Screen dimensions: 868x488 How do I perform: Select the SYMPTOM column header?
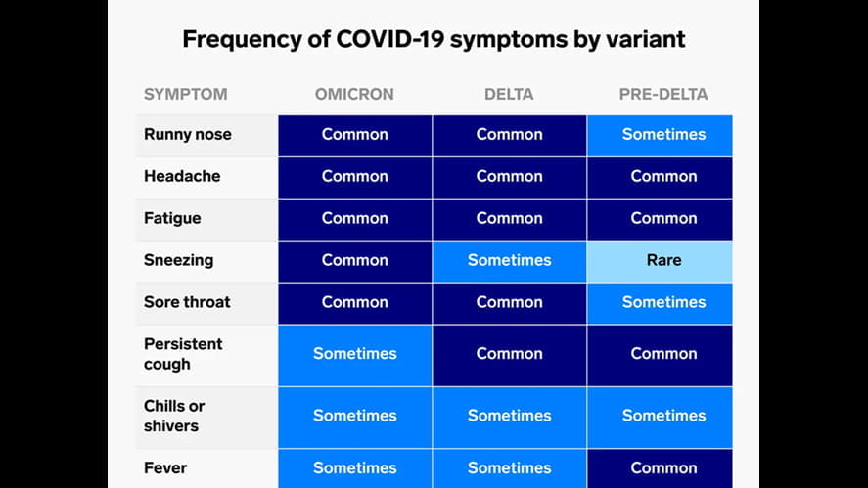pyautogui.click(x=185, y=95)
